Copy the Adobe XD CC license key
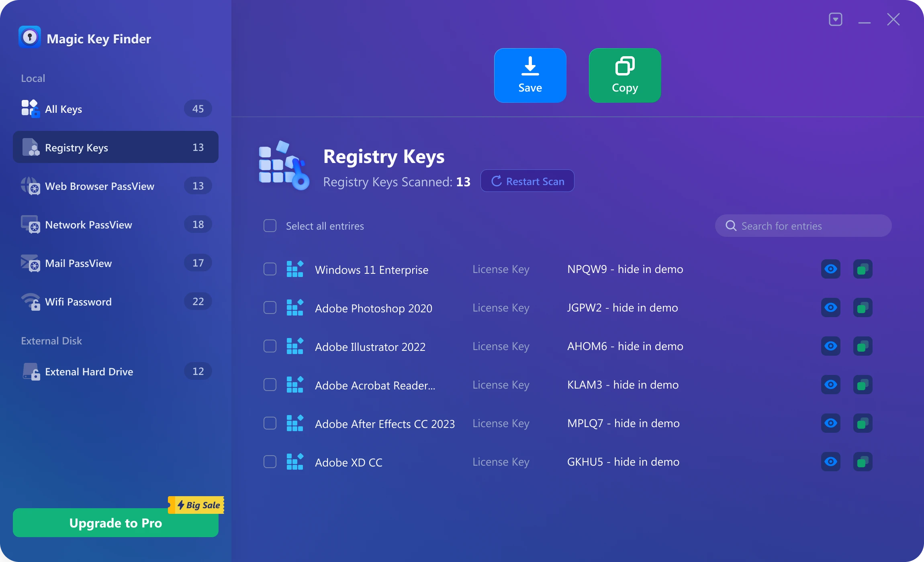The image size is (924, 562). 863,462
